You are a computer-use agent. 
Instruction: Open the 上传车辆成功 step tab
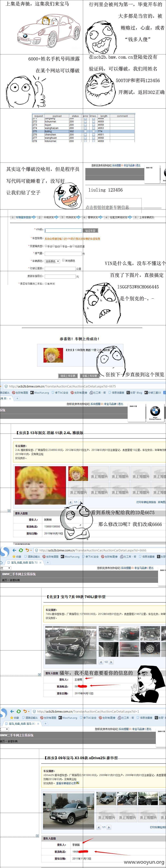click(x=147, y=217)
